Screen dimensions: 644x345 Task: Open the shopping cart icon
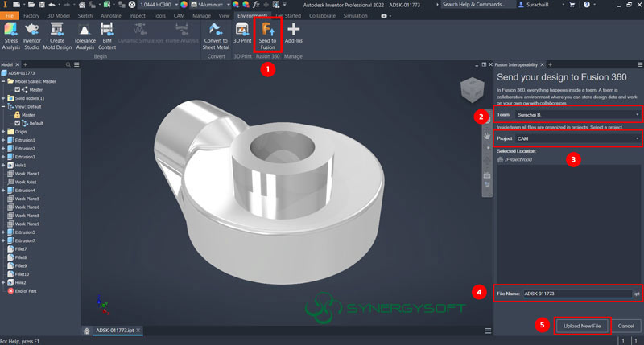(x=572, y=5)
